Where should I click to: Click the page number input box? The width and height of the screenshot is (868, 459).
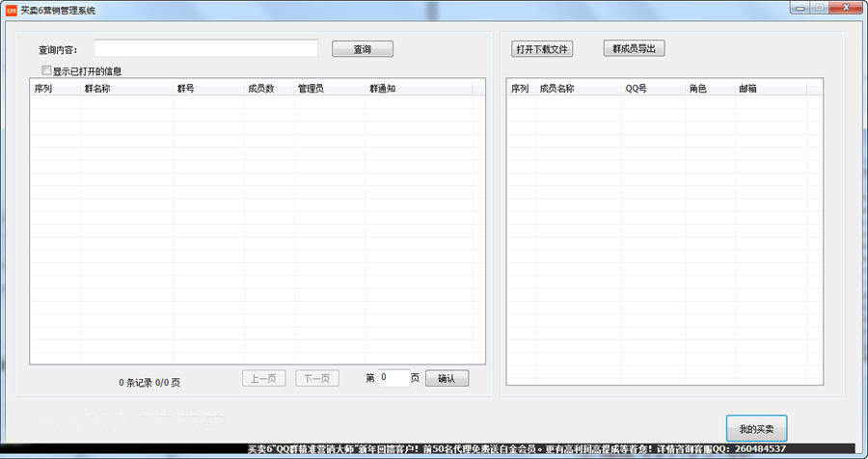tap(393, 378)
